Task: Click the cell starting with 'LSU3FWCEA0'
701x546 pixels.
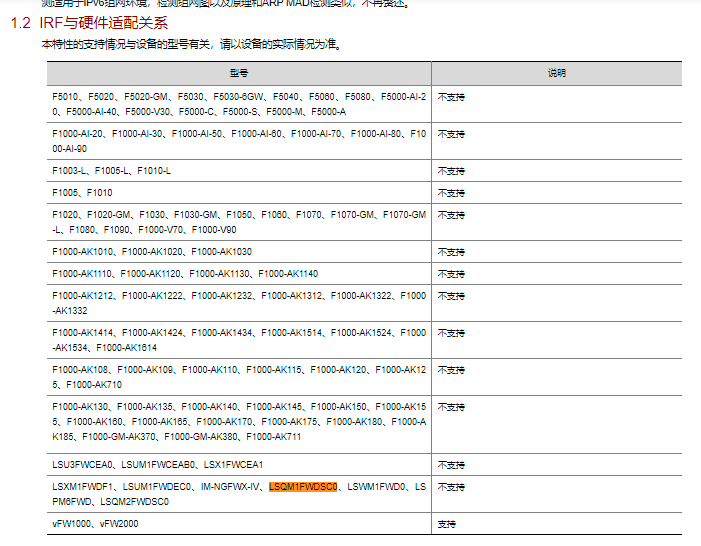Action: [239, 465]
